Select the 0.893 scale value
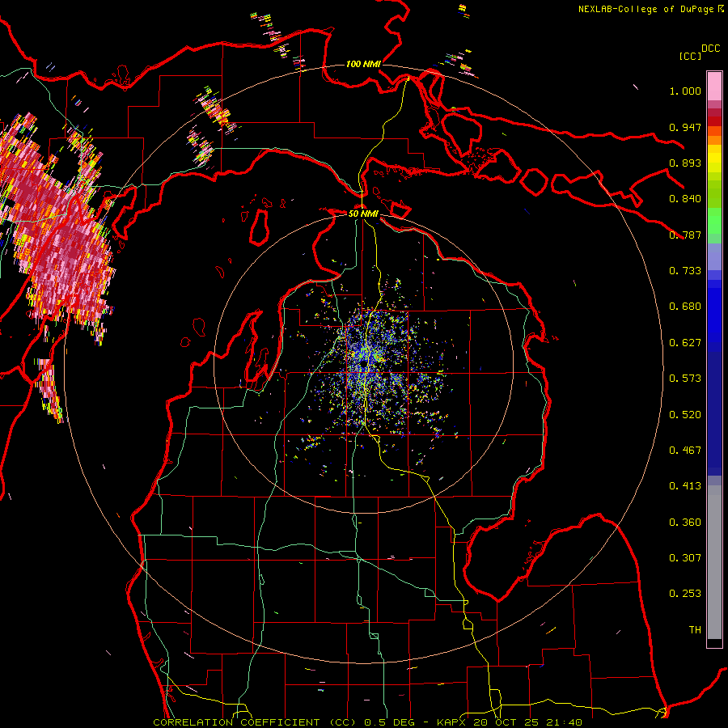This screenshot has width=728, height=728. click(685, 163)
